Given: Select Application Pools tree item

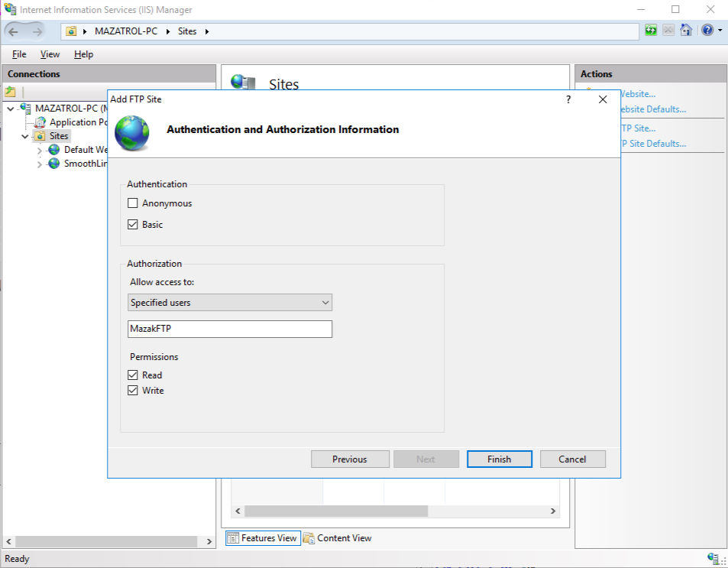Looking at the screenshot, I should click(x=79, y=122).
